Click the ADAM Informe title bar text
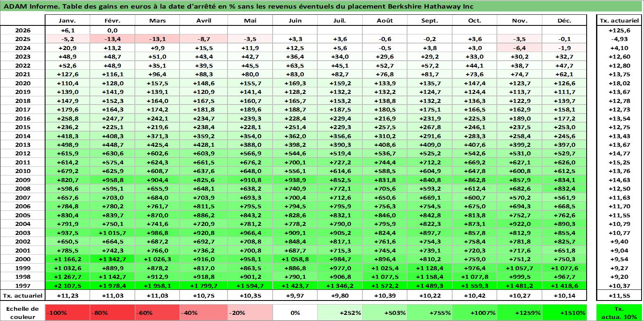644x321 pixels. 239,6
